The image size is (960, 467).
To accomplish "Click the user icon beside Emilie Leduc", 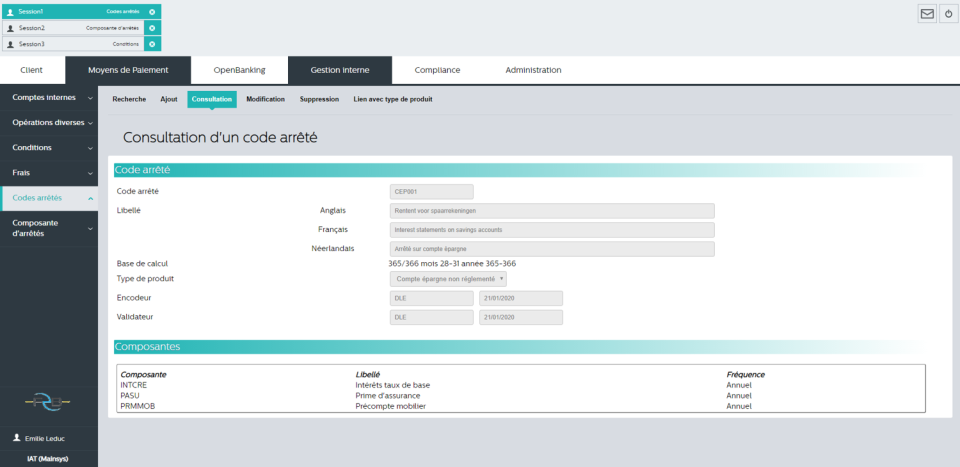I will 16,439.
